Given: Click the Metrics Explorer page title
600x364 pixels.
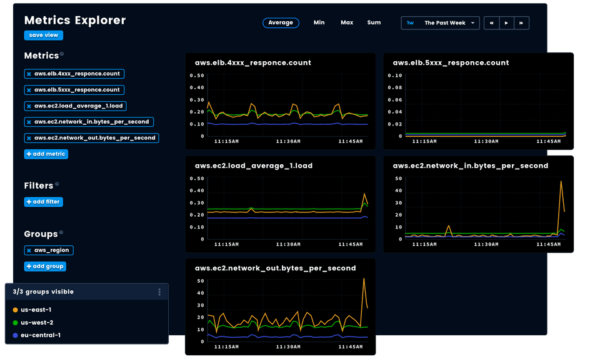Looking at the screenshot, I should [75, 20].
